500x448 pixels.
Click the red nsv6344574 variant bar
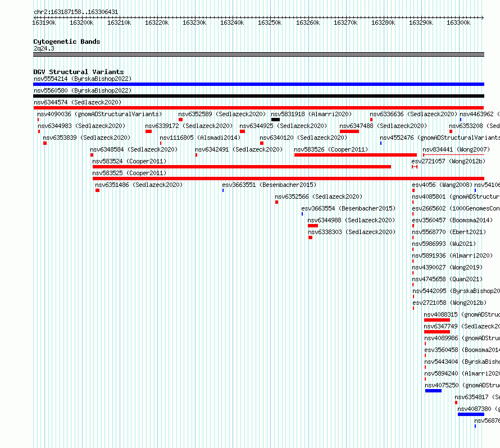tap(258, 108)
